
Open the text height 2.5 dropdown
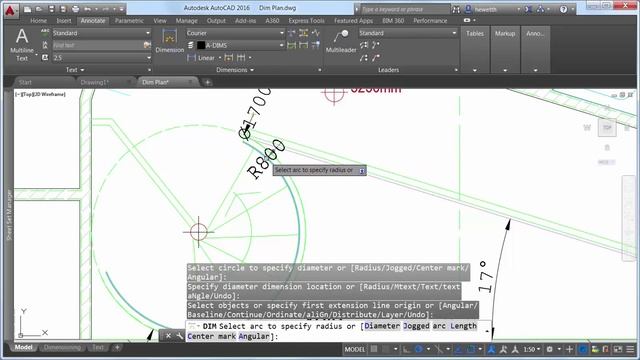click(x=102, y=58)
